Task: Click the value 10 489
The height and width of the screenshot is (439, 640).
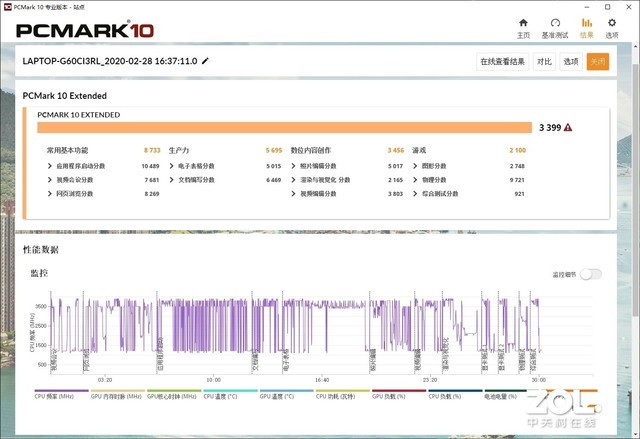Action: (150, 166)
